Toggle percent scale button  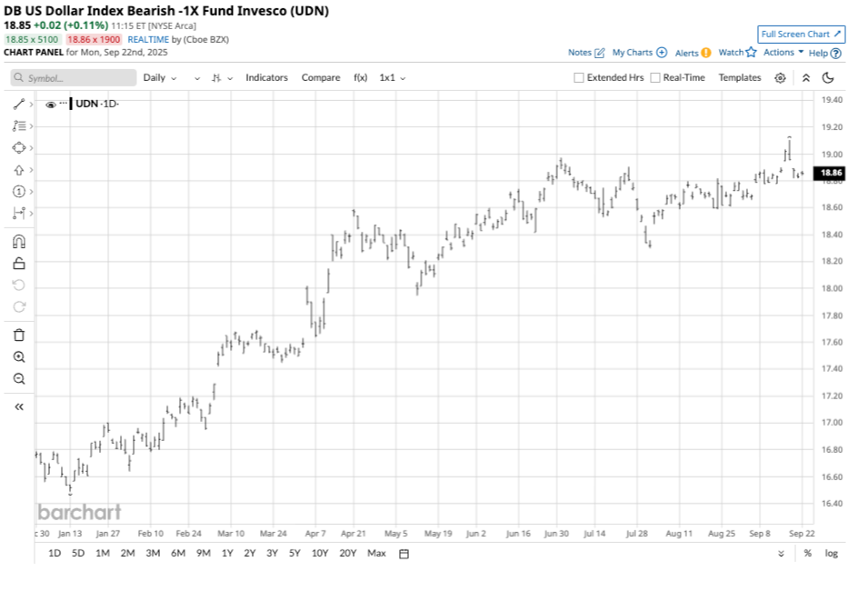[x=808, y=553]
